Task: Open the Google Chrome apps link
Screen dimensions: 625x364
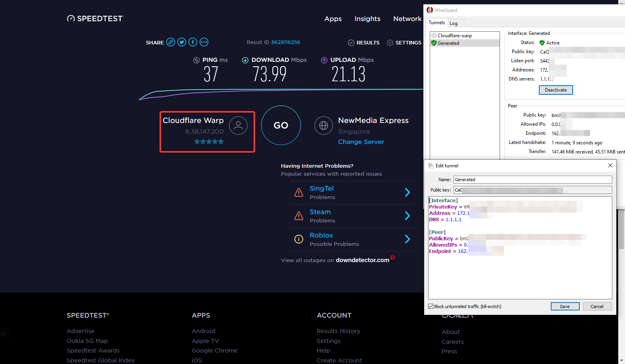Action: tap(215, 351)
